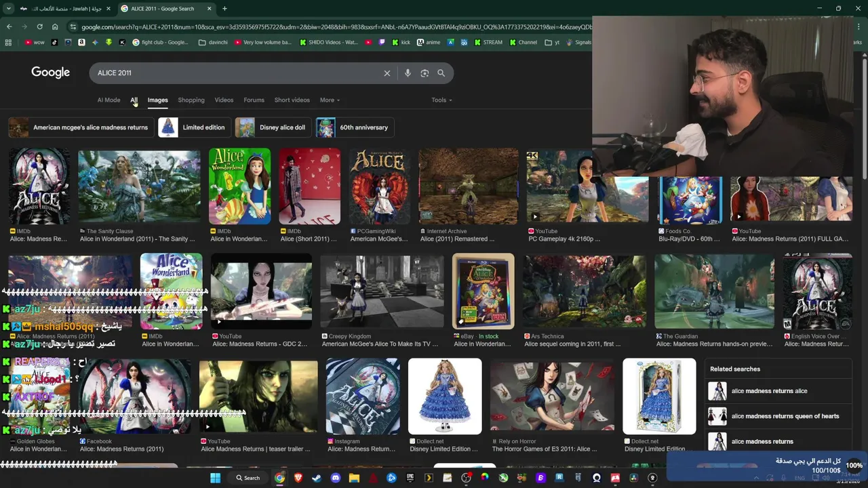Image resolution: width=868 pixels, height=488 pixels.
Task: Open the Tools dropdown
Action: (x=441, y=100)
